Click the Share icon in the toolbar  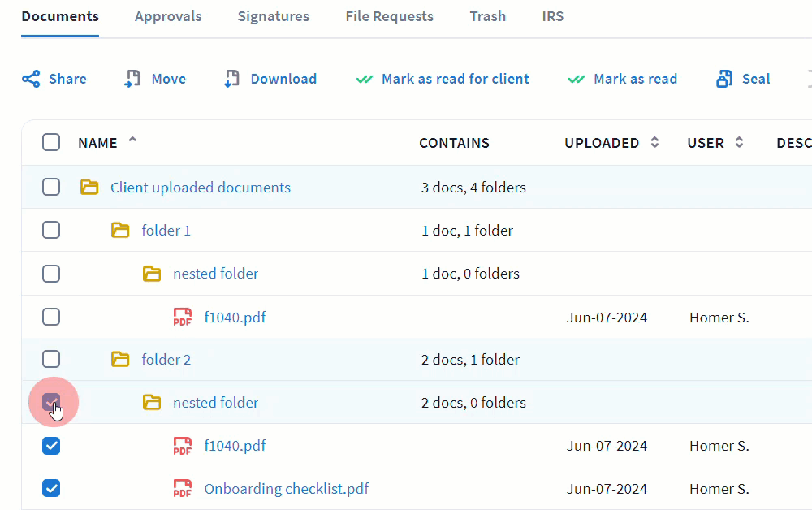click(31, 79)
